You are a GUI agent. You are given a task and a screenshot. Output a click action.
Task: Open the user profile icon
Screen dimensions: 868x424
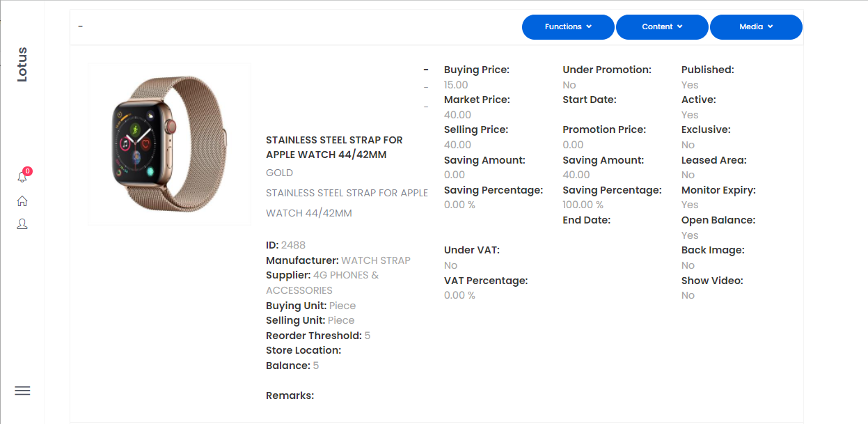click(22, 224)
